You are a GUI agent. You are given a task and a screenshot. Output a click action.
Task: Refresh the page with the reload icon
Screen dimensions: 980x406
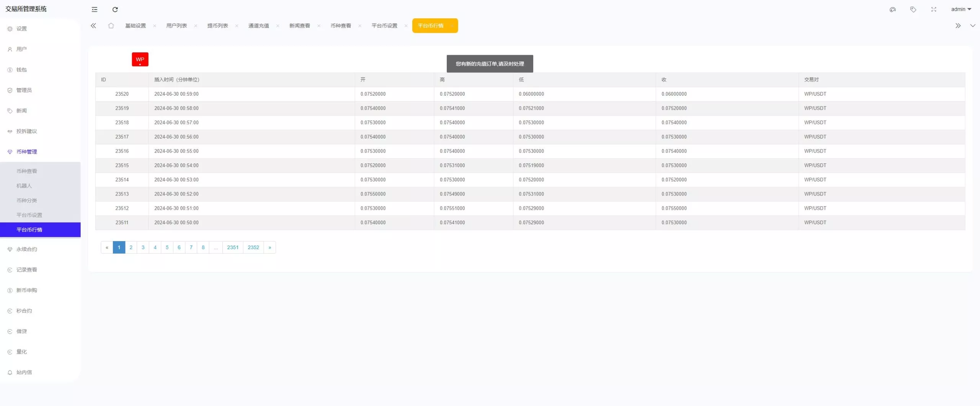point(115,9)
